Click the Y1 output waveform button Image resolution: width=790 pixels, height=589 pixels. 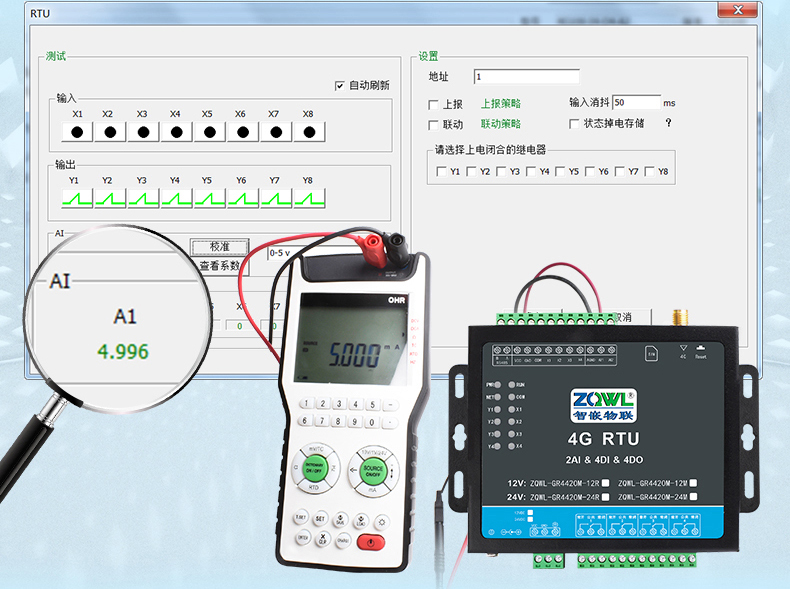click(77, 199)
